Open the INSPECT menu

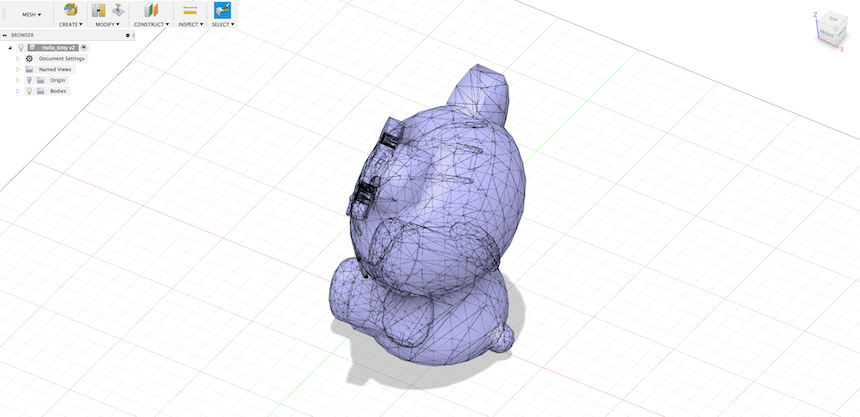click(x=190, y=25)
